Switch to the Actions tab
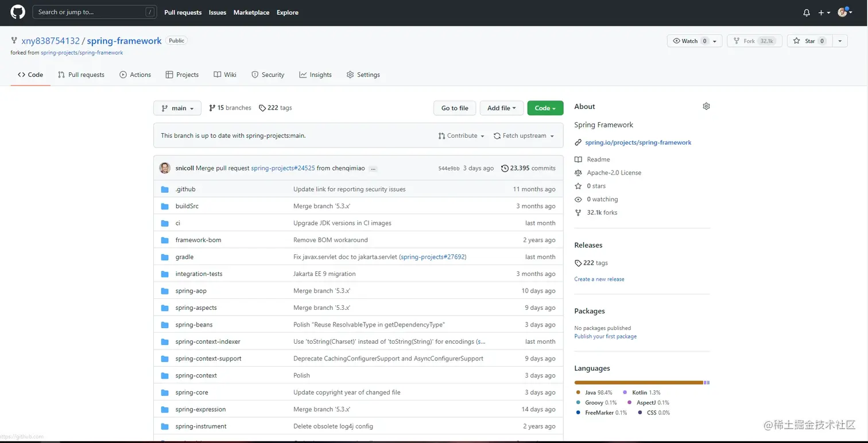This screenshot has height=443, width=868. coord(135,75)
